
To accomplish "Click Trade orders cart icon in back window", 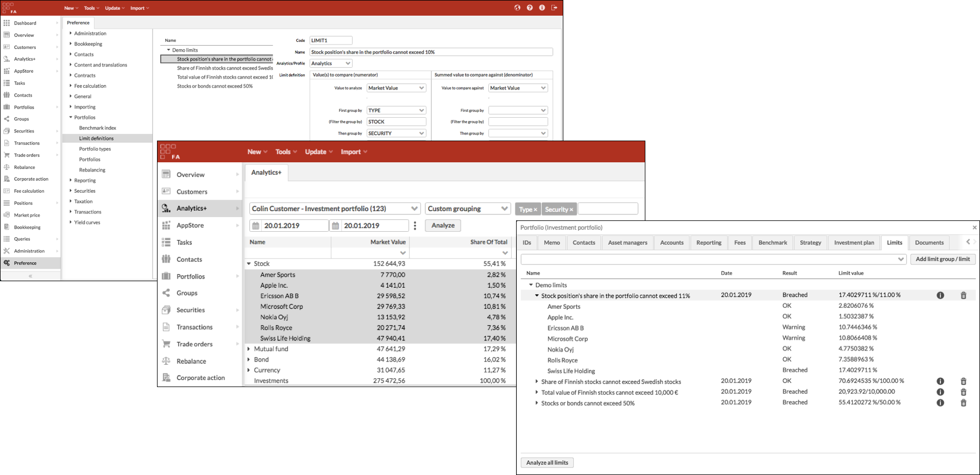I will click(x=7, y=155).
